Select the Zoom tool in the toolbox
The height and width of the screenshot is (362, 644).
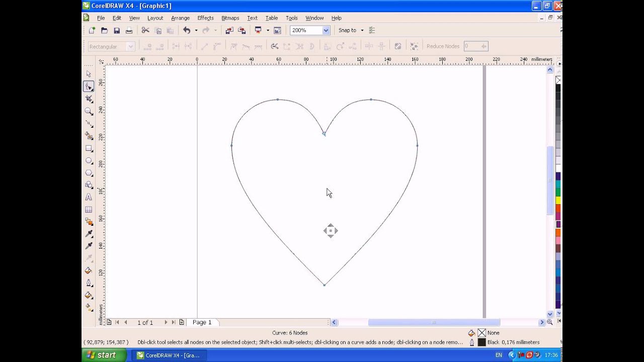click(x=89, y=111)
